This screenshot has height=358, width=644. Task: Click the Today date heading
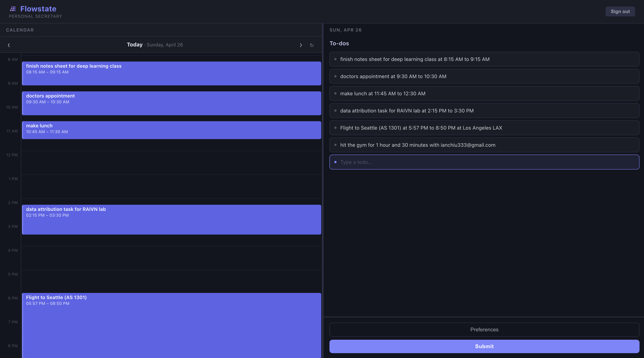tap(135, 45)
